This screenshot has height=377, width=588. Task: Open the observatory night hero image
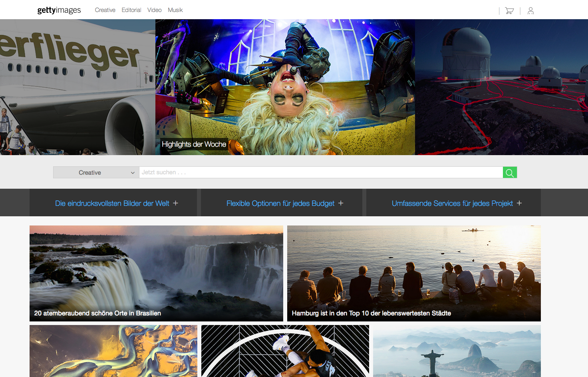click(x=501, y=87)
